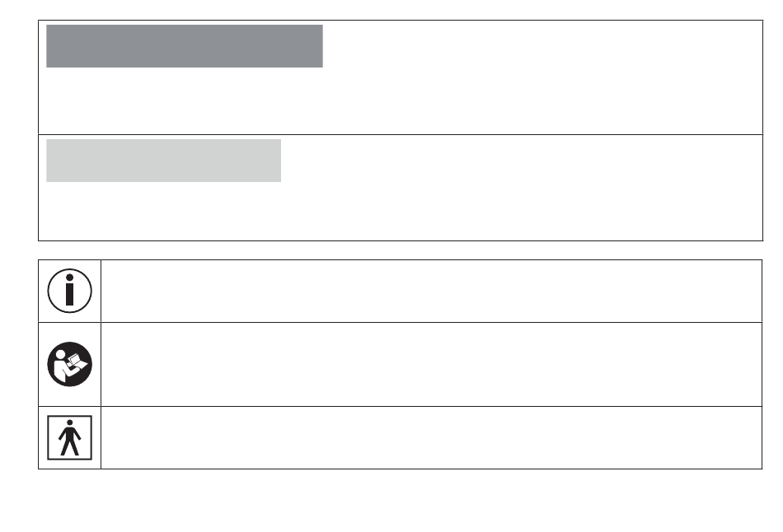This screenshot has width=783, height=532.
Task: Click blank space beneath the dark gray block
Action: 401,100
